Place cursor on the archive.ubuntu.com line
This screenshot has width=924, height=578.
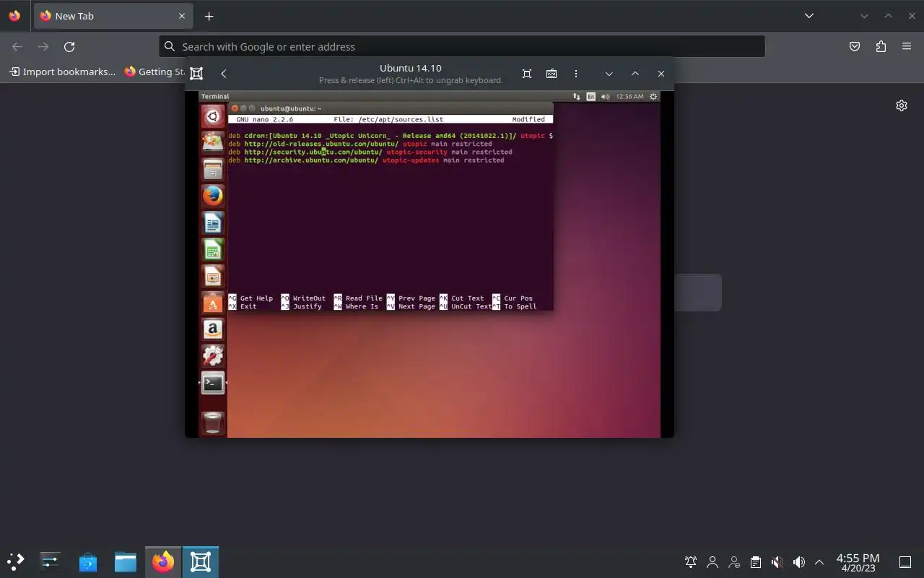click(366, 160)
